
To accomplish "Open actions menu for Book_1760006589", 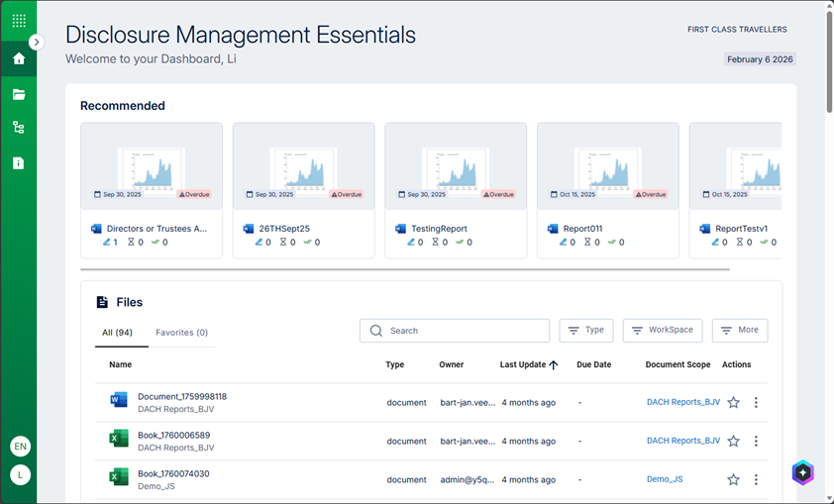I will coord(756,441).
